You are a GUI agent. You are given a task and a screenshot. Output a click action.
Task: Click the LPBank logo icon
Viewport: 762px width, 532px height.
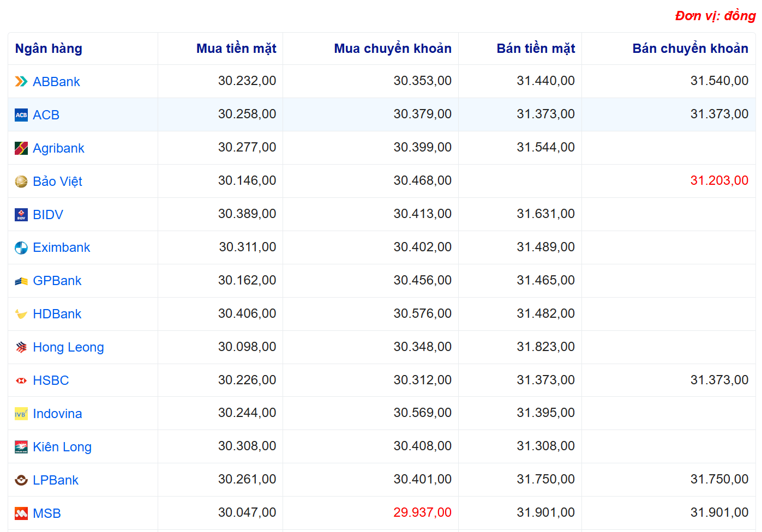click(21, 480)
